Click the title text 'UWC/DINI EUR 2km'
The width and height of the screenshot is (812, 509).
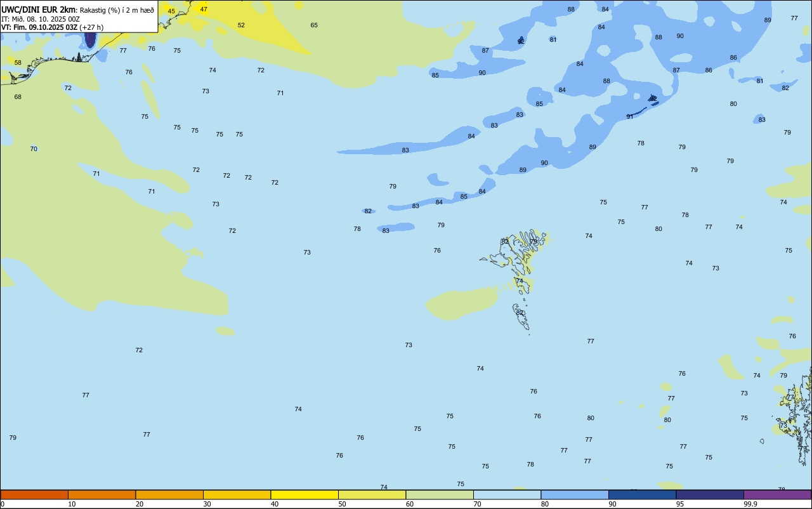38,10
